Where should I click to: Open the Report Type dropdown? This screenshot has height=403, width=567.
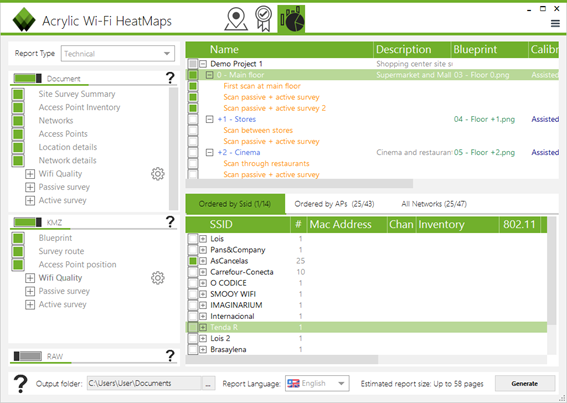click(x=118, y=54)
